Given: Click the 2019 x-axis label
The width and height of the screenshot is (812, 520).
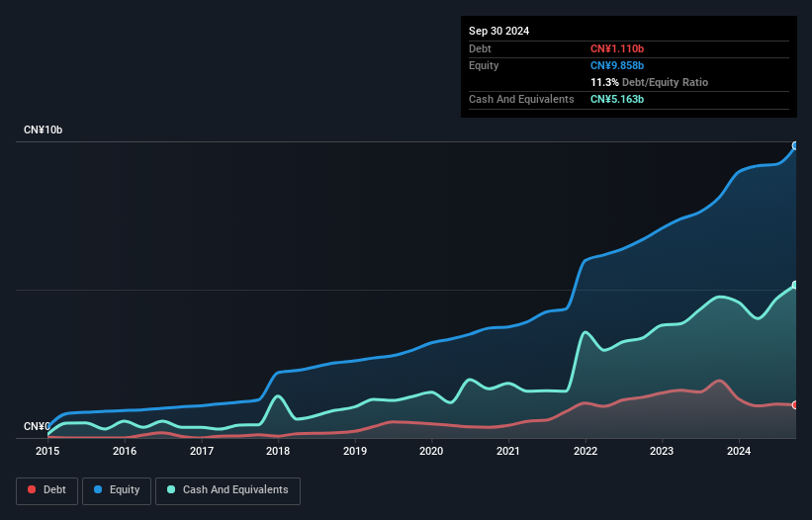Looking at the screenshot, I should point(355,451).
